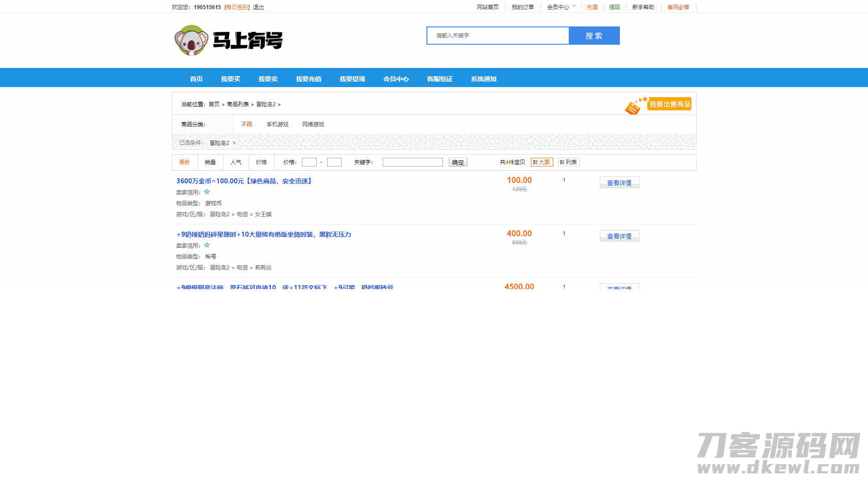Select the 大图 view mode
The image size is (868, 477).
[542, 162]
